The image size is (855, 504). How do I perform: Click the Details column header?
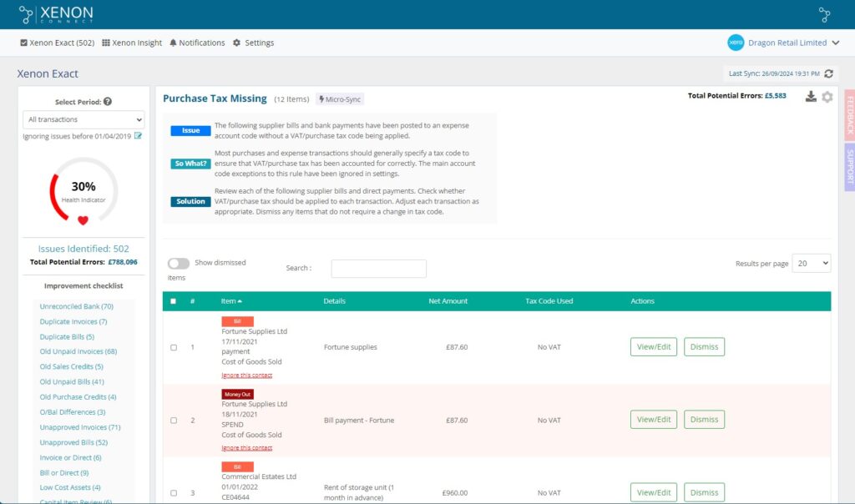pos(334,301)
